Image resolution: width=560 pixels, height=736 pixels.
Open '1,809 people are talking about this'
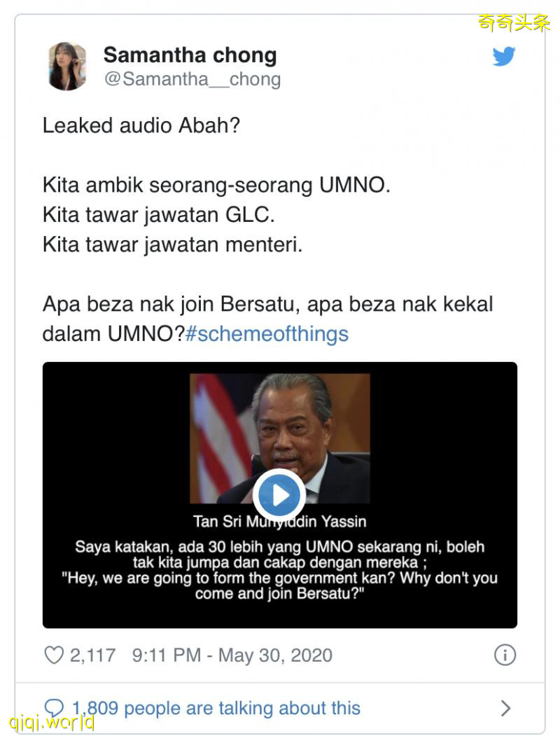(x=216, y=708)
